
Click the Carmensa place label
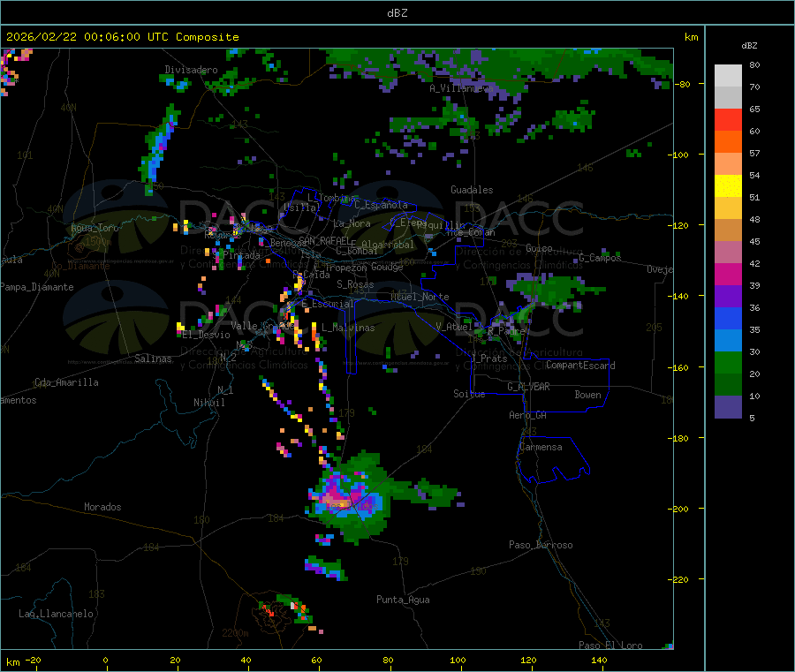pos(541,447)
